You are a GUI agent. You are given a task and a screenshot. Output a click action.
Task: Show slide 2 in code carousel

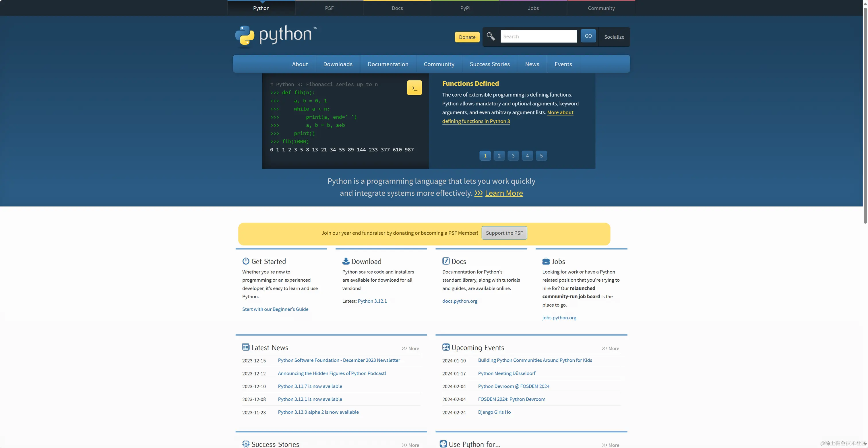[499, 155]
